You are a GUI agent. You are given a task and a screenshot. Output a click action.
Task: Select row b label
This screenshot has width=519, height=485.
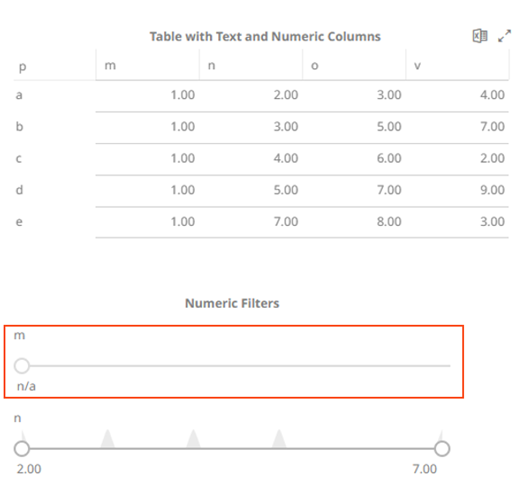click(19, 127)
